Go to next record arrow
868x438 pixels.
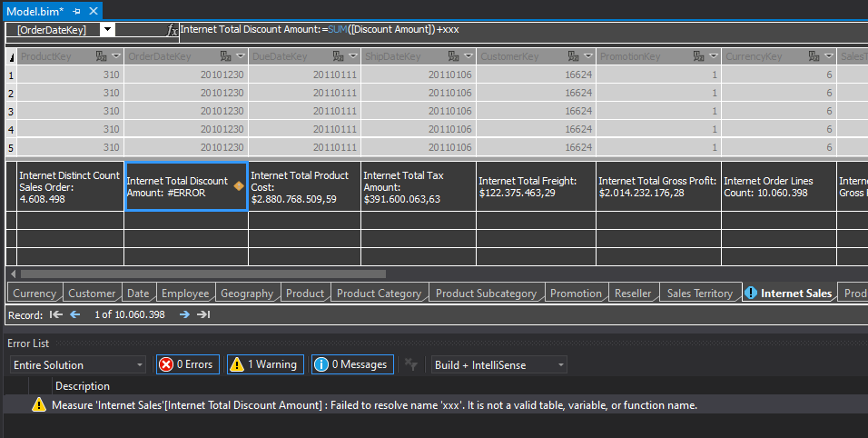[184, 314]
